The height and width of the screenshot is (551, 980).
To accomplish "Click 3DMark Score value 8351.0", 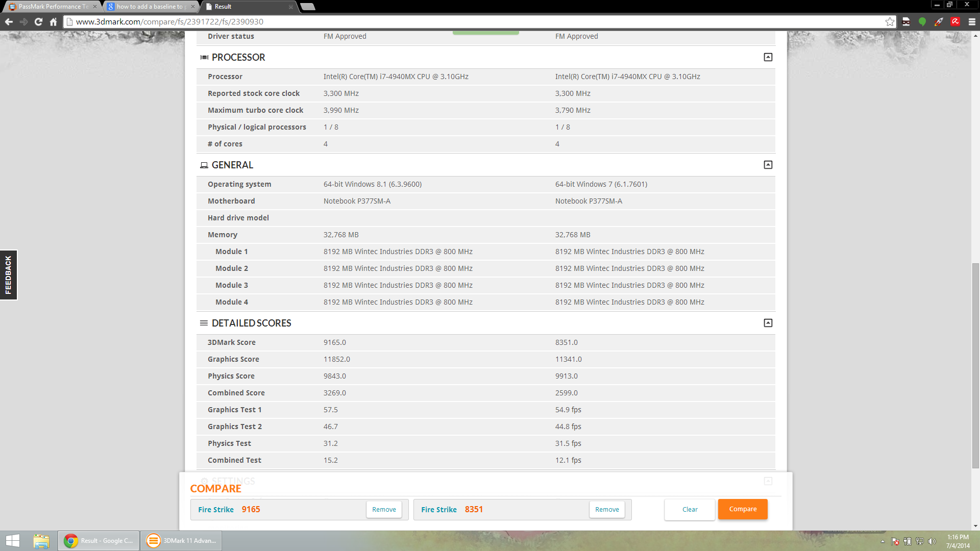I will 566,342.
